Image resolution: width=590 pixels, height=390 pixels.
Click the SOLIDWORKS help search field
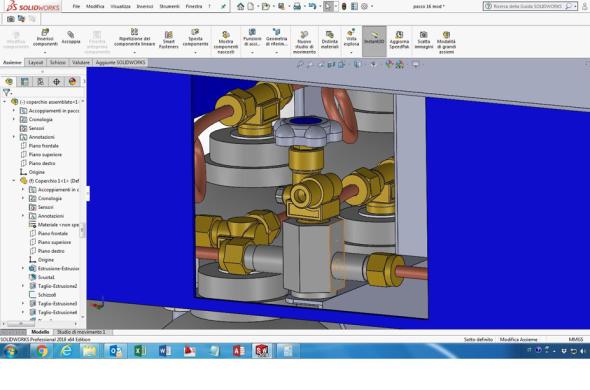(530, 6)
